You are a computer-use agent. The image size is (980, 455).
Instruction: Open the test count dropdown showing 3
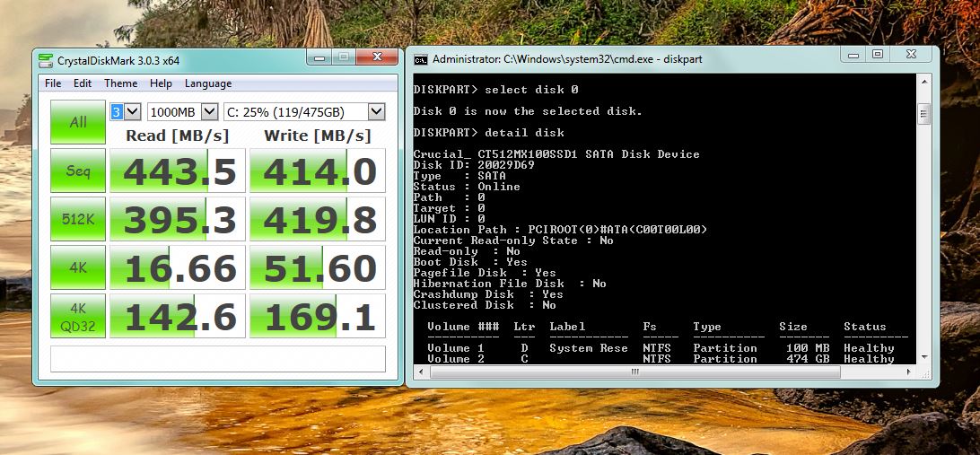(132, 111)
